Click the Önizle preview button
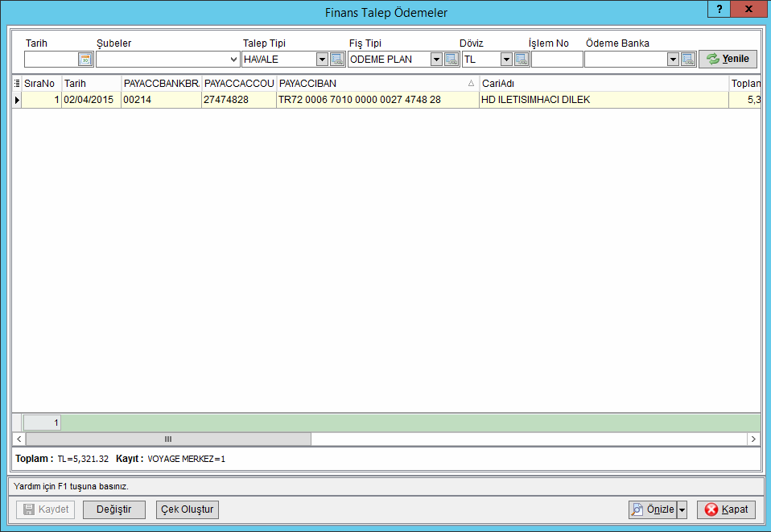Image resolution: width=771 pixels, height=532 pixels. (653, 510)
